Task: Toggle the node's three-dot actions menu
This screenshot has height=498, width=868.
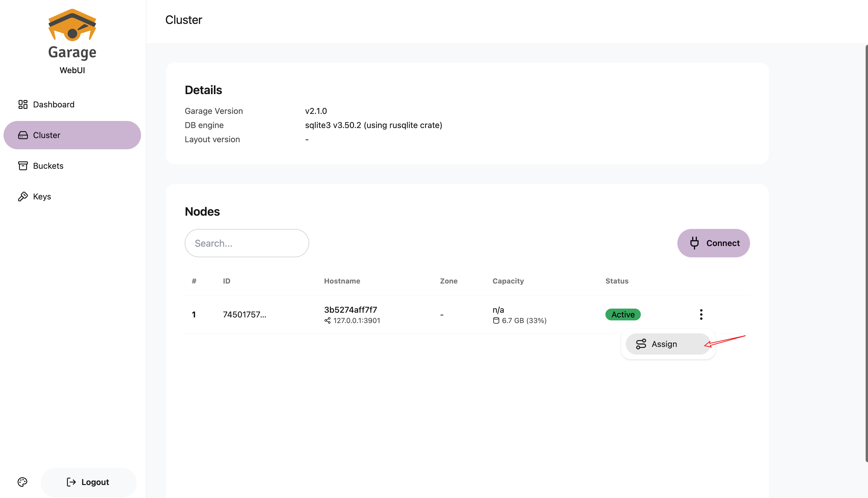Action: (x=701, y=314)
